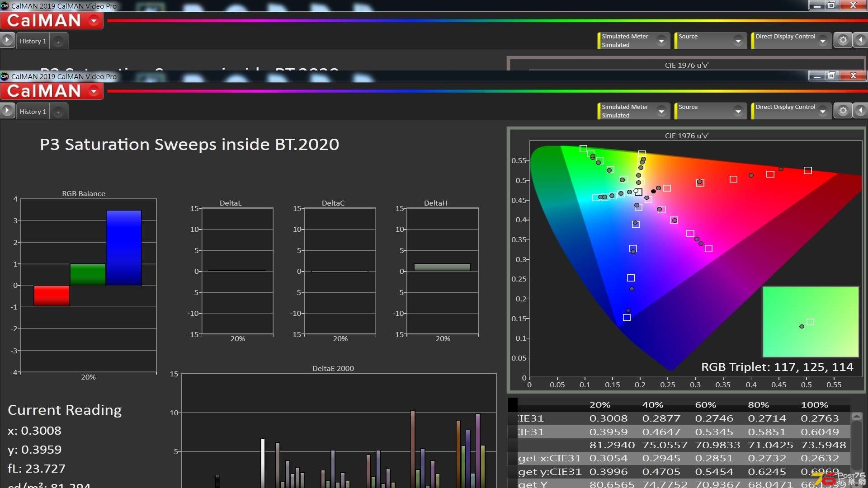The image size is (868, 488).
Task: Minimize the front CalMAN window
Action: tap(816, 76)
